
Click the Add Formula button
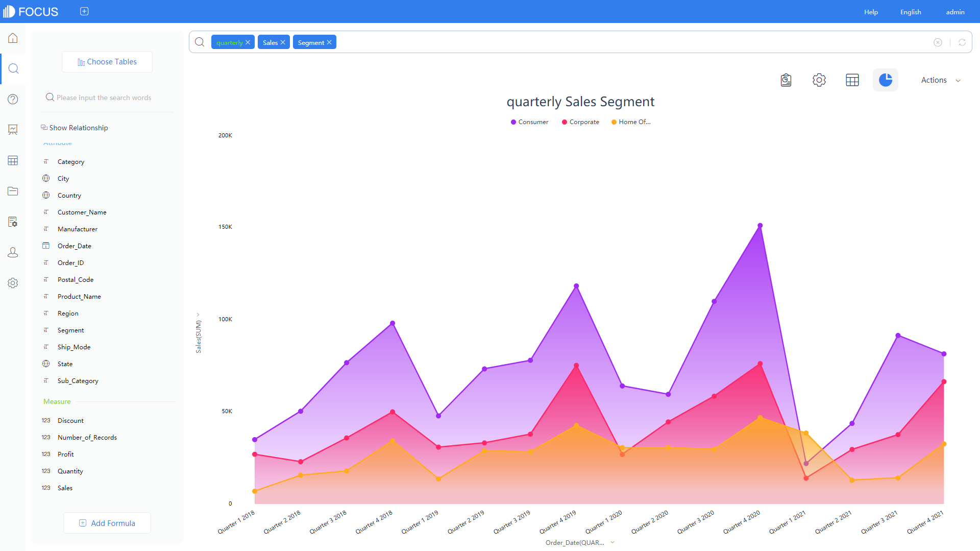coord(107,523)
